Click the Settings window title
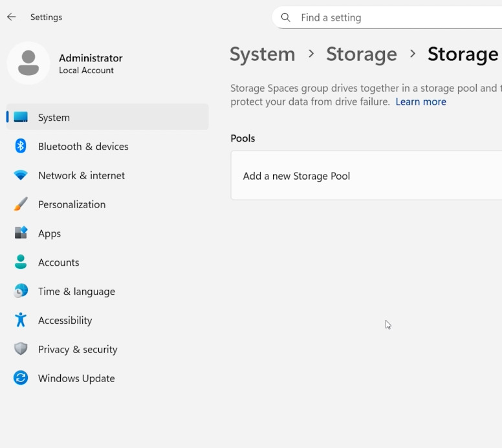The height and width of the screenshot is (448, 502). coord(46,17)
